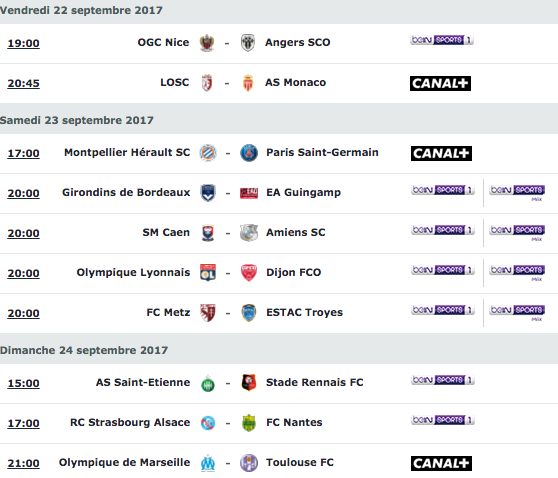Image resolution: width=558 pixels, height=478 pixels.
Task: Click the Canal+ logo for Marseille match
Action: (441, 463)
